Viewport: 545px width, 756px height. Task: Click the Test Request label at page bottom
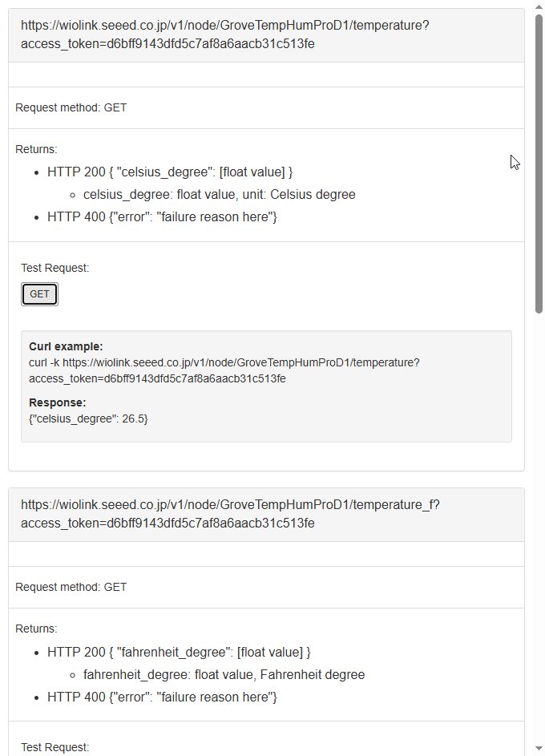click(x=54, y=747)
